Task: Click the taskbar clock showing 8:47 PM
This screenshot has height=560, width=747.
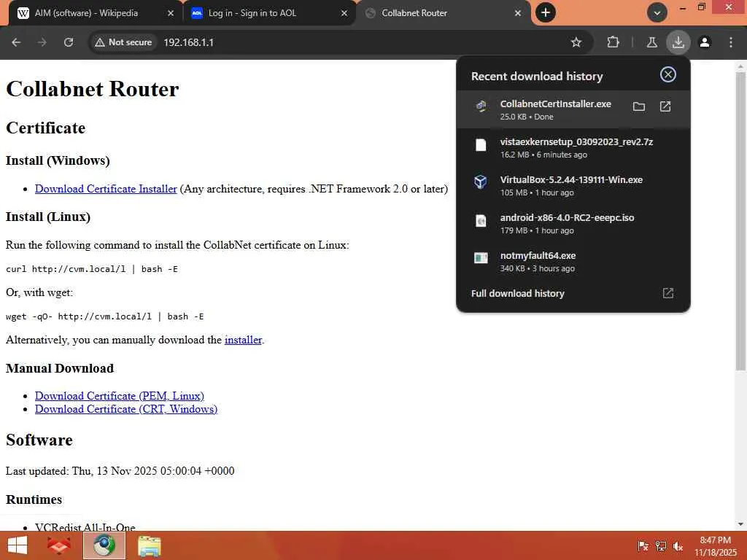Action: (x=715, y=546)
